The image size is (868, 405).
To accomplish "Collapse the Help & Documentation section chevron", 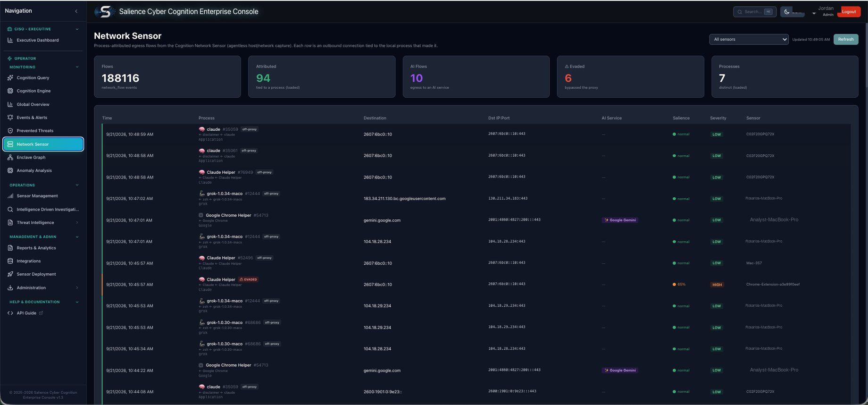I will point(77,302).
